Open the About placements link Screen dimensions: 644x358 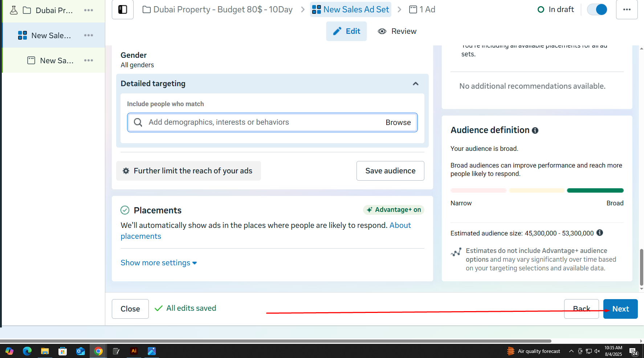click(x=400, y=225)
